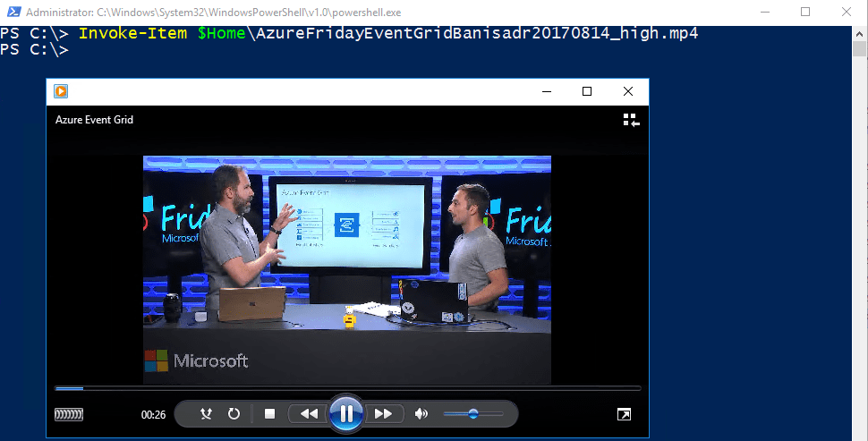The image size is (868, 441).
Task: Click Switch to Library icon
Action: [631, 120]
